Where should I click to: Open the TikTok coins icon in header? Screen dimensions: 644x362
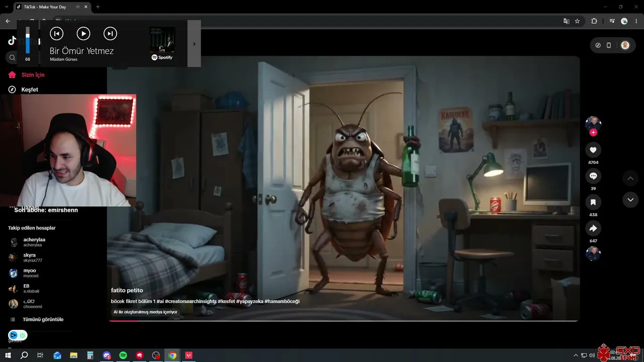coord(598,45)
